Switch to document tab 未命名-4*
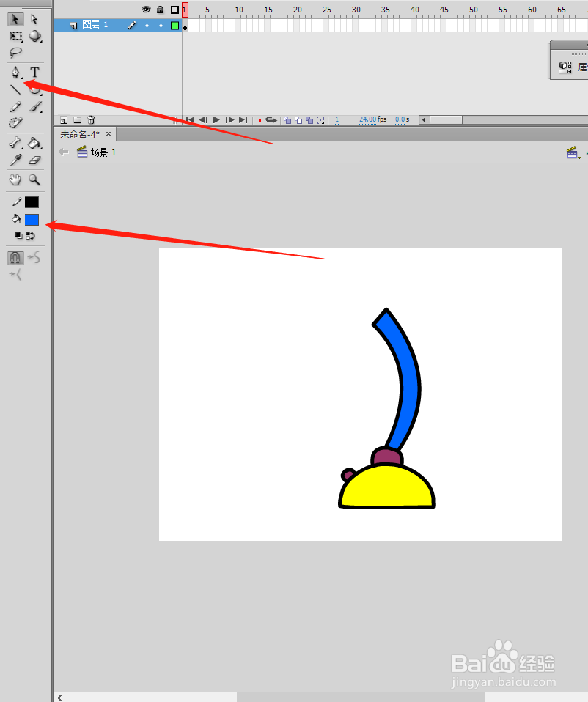This screenshot has height=702, width=588. [x=80, y=134]
